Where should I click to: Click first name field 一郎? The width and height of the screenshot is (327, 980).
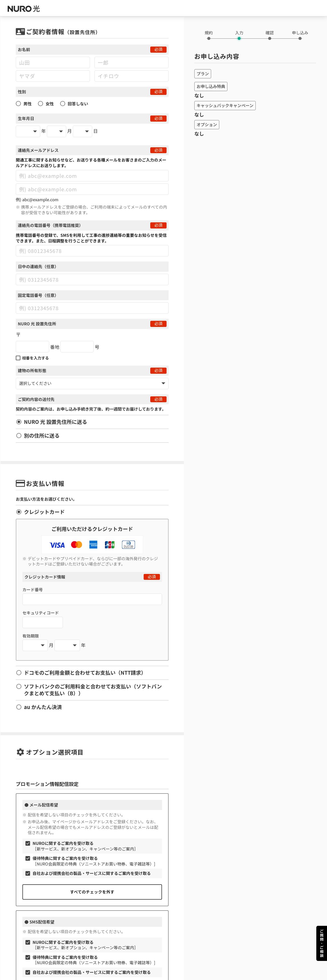click(x=131, y=62)
